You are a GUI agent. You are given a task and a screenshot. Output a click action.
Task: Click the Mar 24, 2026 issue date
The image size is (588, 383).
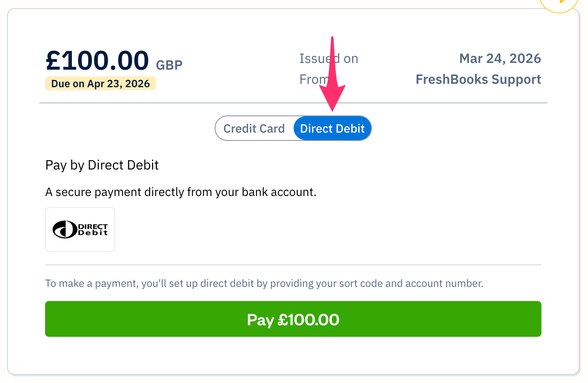coord(500,58)
